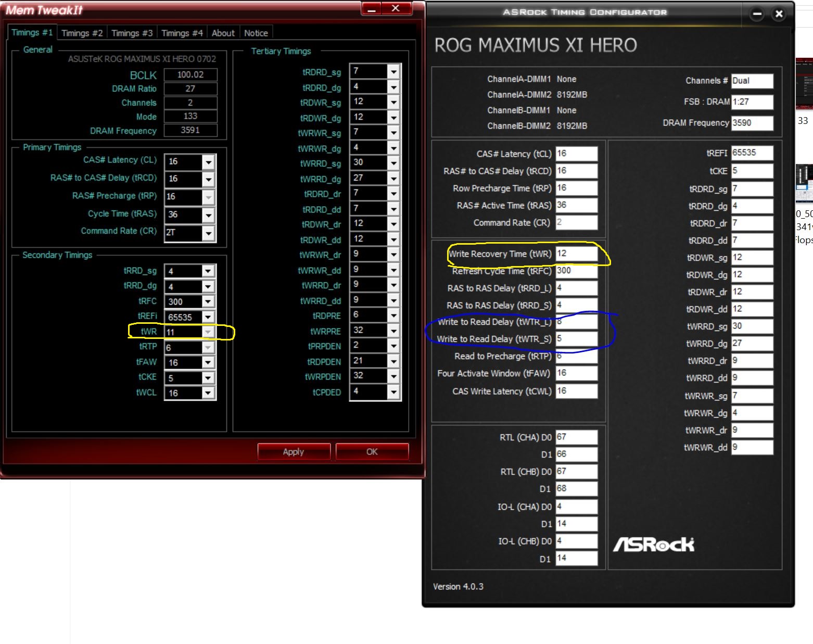The height and width of the screenshot is (644, 813).
Task: Open the tCPDED dropdown
Action: pyautogui.click(x=393, y=392)
